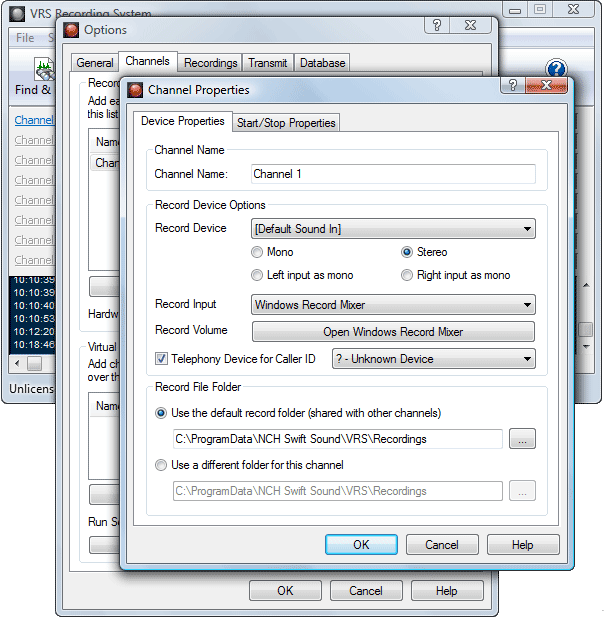
Task: Click the default record folder path field
Action: pos(337,439)
